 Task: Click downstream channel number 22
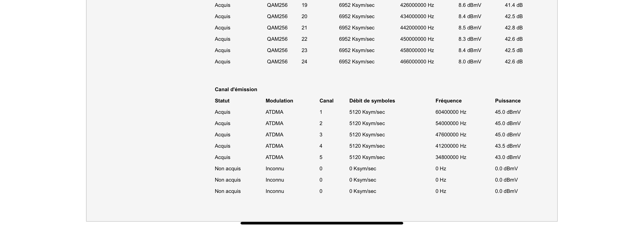coord(304,39)
